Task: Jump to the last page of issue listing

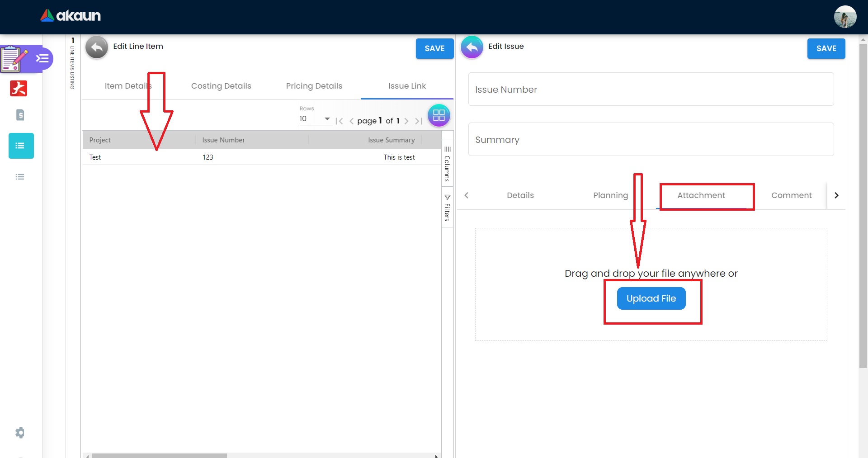Action: [x=419, y=121]
